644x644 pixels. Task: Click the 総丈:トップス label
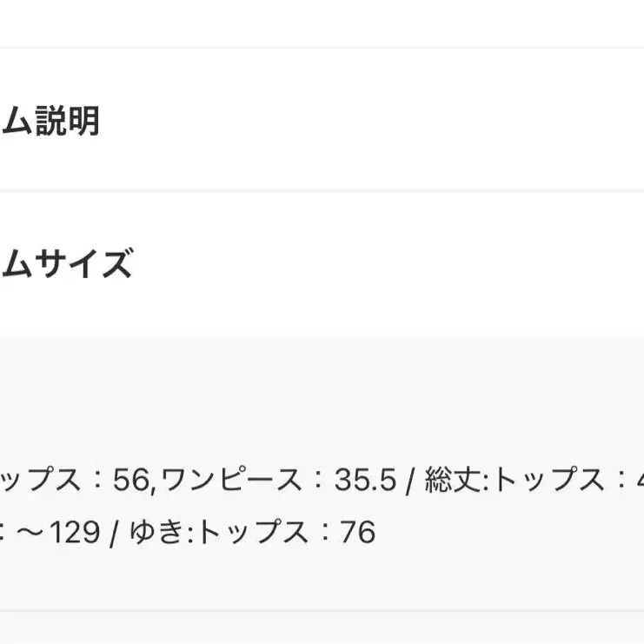515,479
